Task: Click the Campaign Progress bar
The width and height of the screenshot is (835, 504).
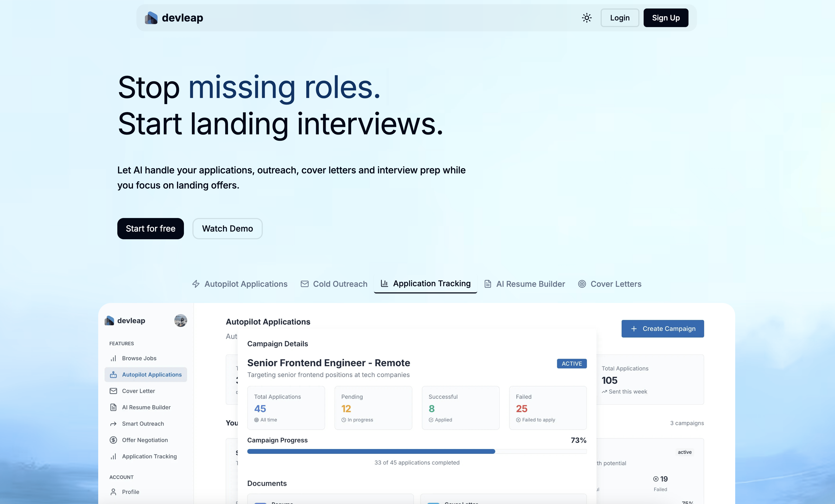Action: point(417,451)
